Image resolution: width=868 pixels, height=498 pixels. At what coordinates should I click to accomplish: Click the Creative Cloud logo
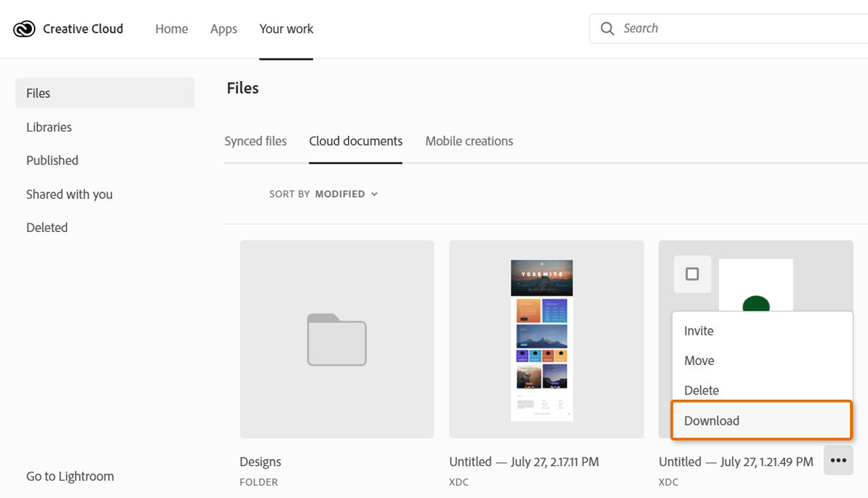pos(24,28)
